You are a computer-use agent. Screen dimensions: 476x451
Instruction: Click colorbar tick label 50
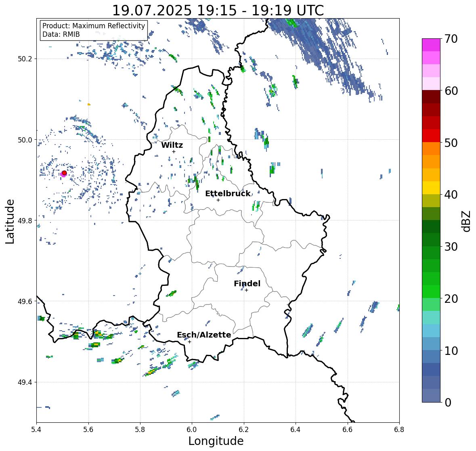click(451, 143)
